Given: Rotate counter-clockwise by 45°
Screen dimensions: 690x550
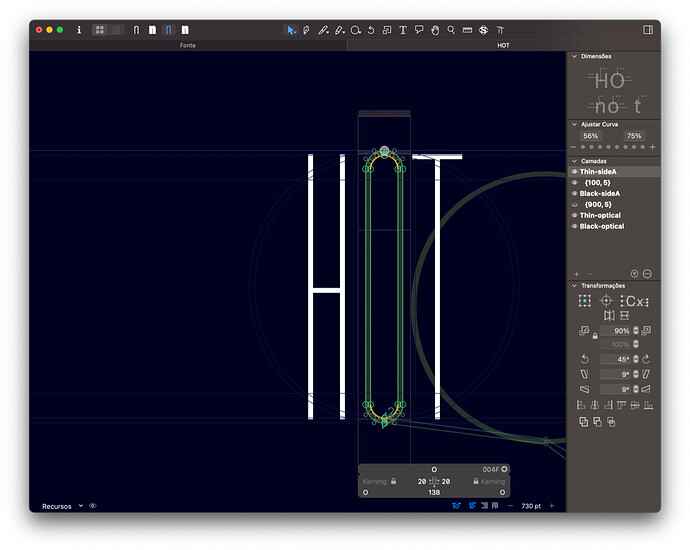Looking at the screenshot, I should pos(584,359).
